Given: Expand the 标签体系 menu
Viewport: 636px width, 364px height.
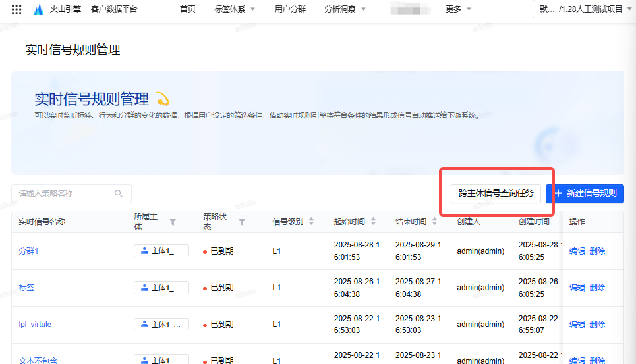Looking at the screenshot, I should tap(235, 9).
